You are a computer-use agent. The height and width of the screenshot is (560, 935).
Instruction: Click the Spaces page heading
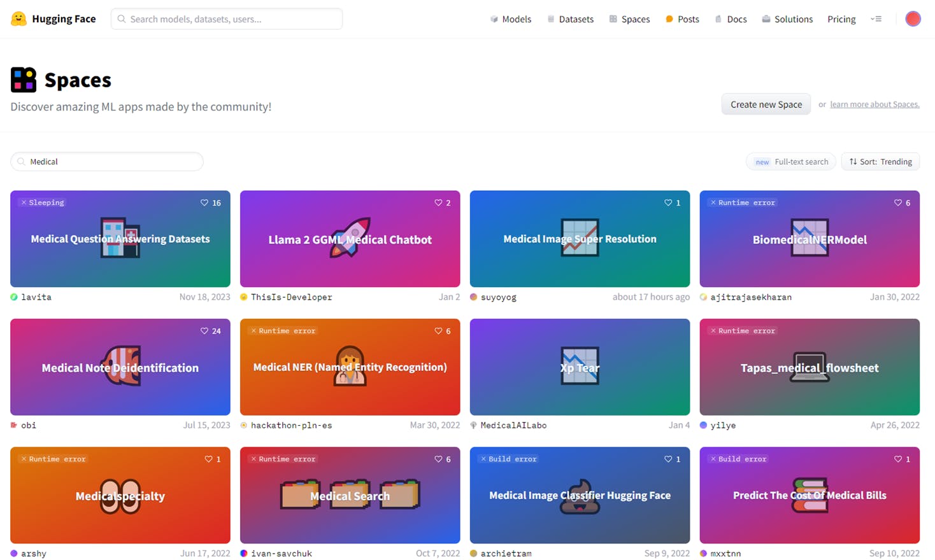[x=78, y=80]
